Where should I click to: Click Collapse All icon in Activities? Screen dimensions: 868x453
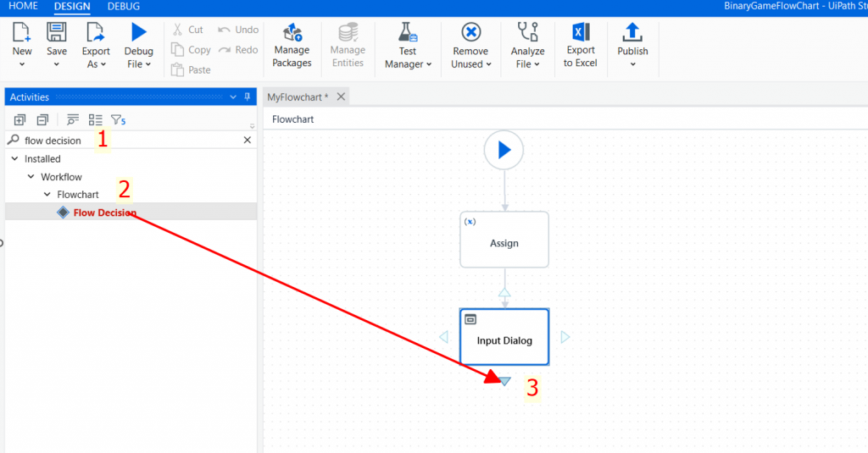pyautogui.click(x=42, y=119)
